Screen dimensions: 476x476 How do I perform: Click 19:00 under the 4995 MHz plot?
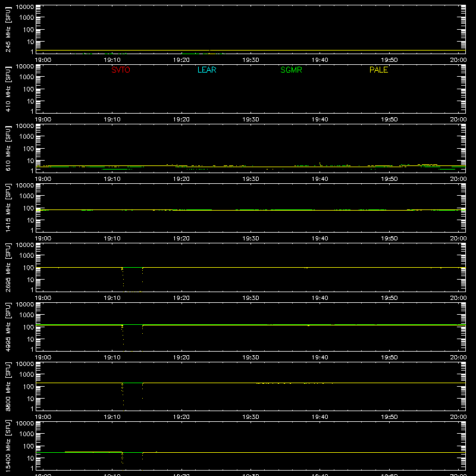[43, 358]
